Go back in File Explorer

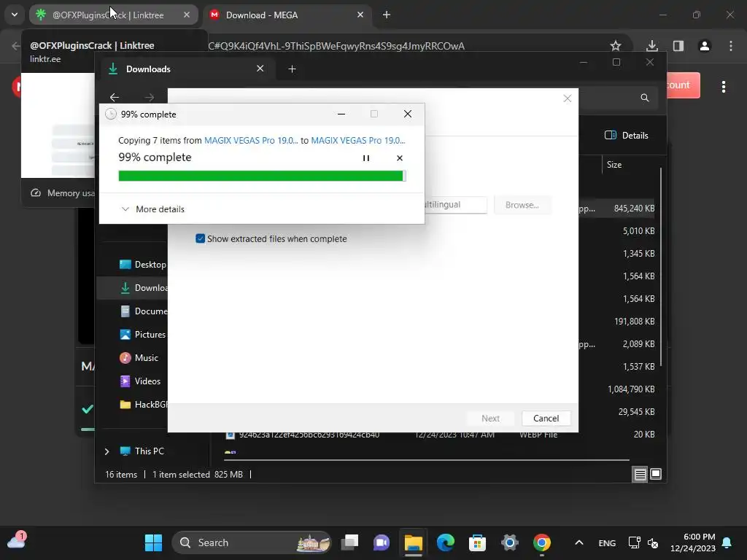point(115,97)
